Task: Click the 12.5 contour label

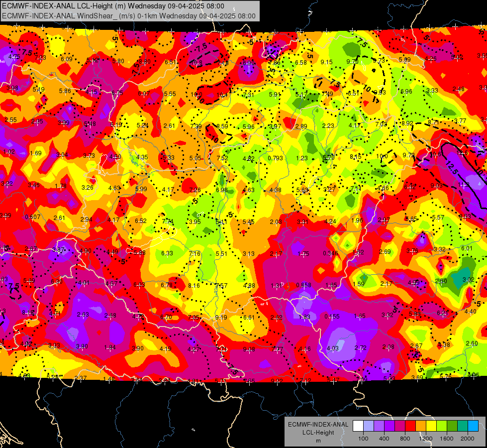Action: pos(451,167)
